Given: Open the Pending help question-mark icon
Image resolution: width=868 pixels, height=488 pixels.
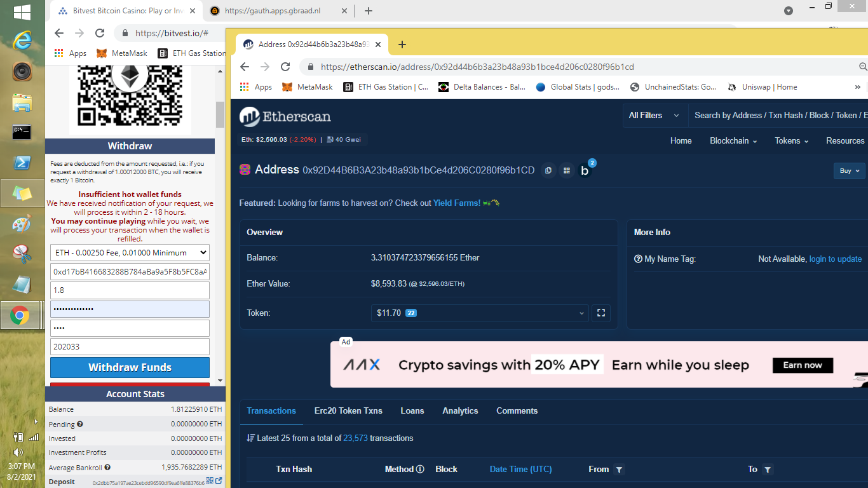Looking at the screenshot, I should 80,424.
